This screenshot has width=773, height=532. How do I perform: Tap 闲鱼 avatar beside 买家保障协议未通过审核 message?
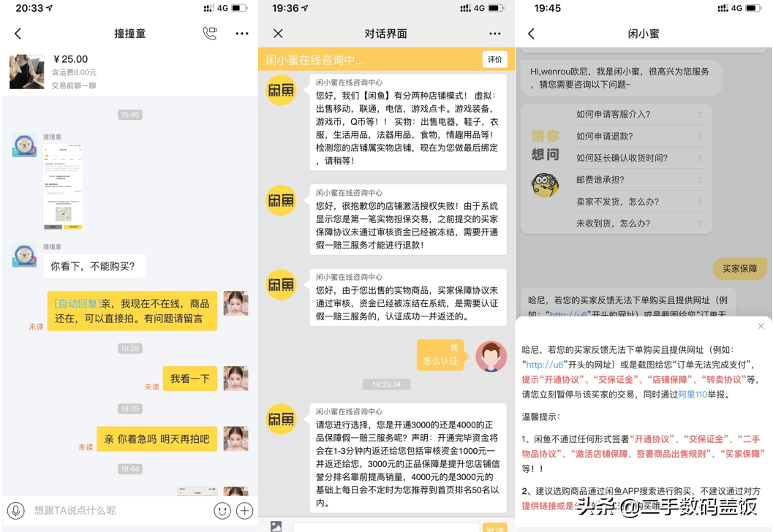pos(281,285)
